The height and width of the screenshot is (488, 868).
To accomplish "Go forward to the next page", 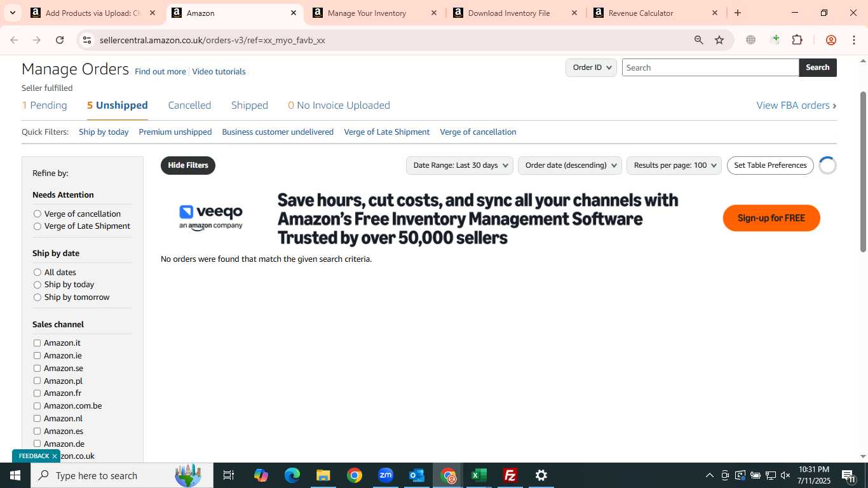I will click(x=37, y=40).
